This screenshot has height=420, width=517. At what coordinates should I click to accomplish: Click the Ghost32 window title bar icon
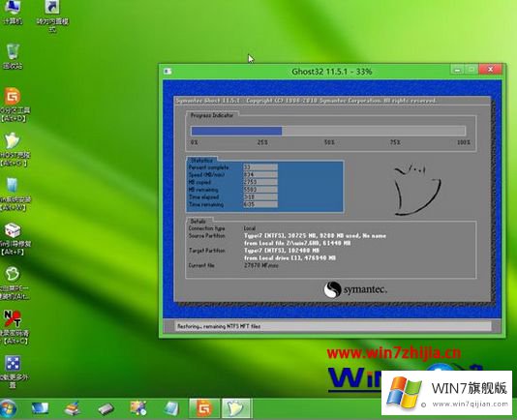pyautogui.click(x=167, y=72)
